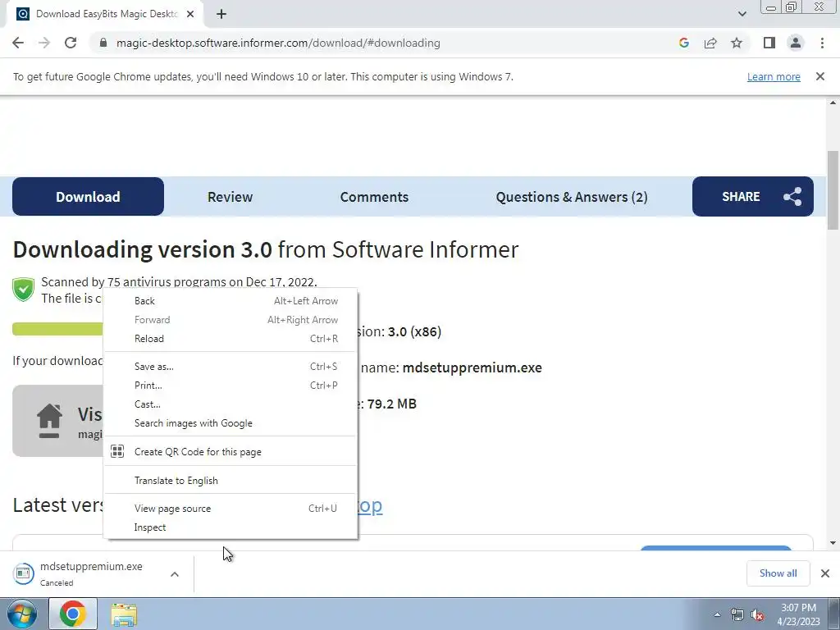Choose Create QR Code for this page

tap(231, 452)
